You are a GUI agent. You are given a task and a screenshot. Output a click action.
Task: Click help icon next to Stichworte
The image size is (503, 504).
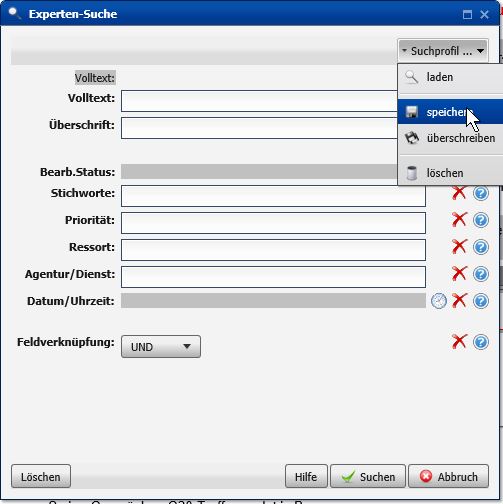coord(481,193)
